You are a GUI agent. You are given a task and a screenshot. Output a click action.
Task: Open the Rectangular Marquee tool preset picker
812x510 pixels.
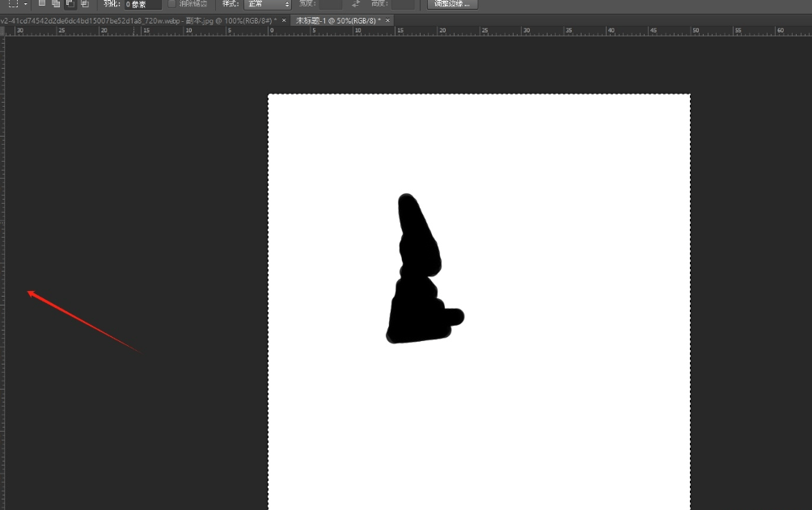tap(12, 4)
